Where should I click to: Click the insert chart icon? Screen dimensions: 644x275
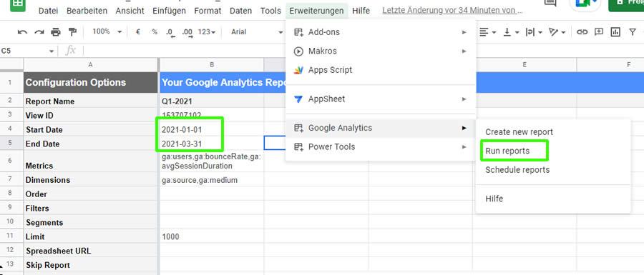pos(615,32)
